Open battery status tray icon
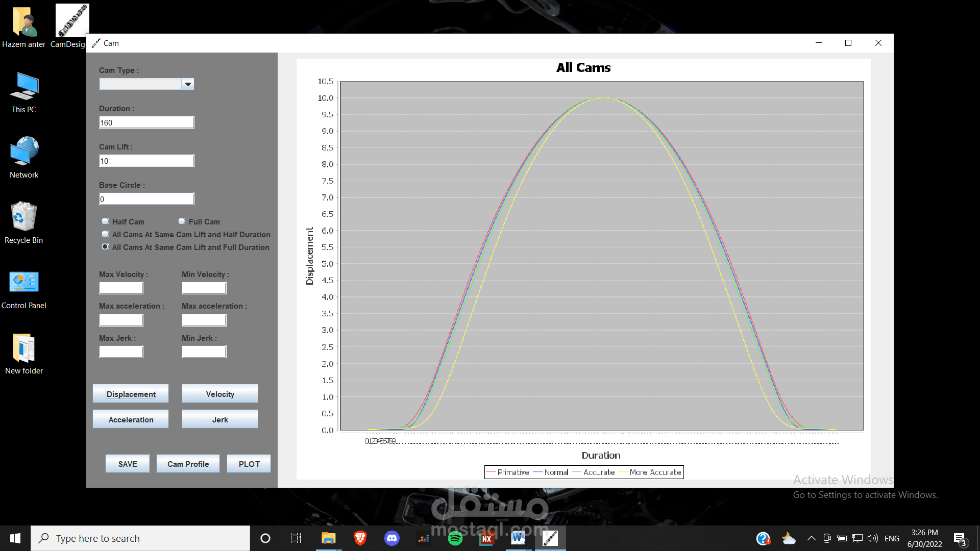Image resolution: width=980 pixels, height=551 pixels. [843, 538]
